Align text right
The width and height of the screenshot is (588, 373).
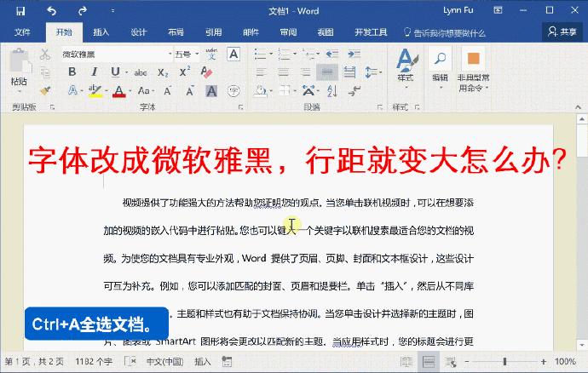[x=306, y=72]
